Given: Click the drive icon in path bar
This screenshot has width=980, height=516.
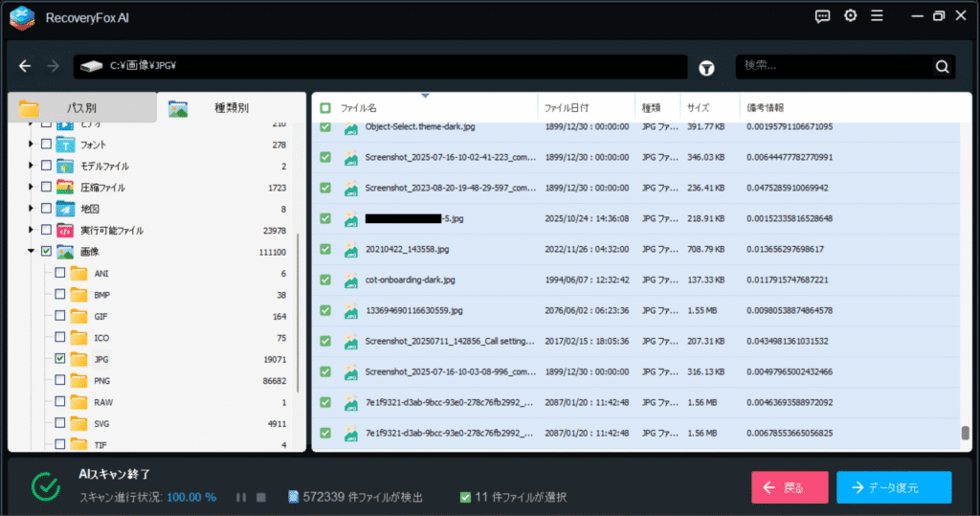Looking at the screenshot, I should pyautogui.click(x=91, y=66).
